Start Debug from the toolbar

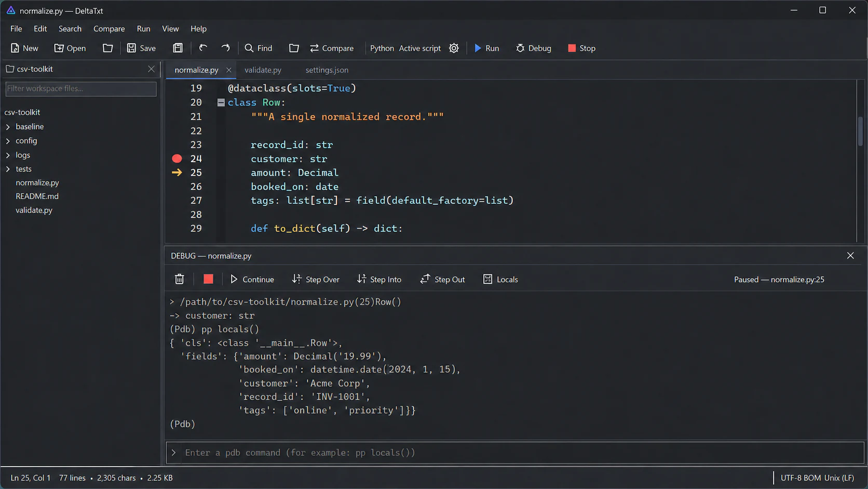pos(533,48)
